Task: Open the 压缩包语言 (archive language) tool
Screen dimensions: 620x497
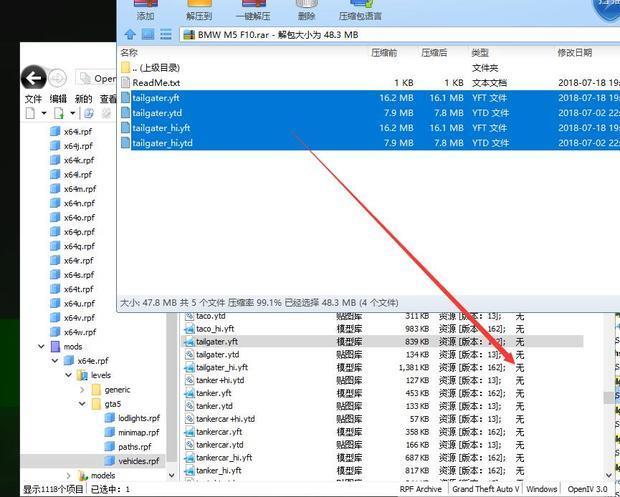Action: (360, 10)
